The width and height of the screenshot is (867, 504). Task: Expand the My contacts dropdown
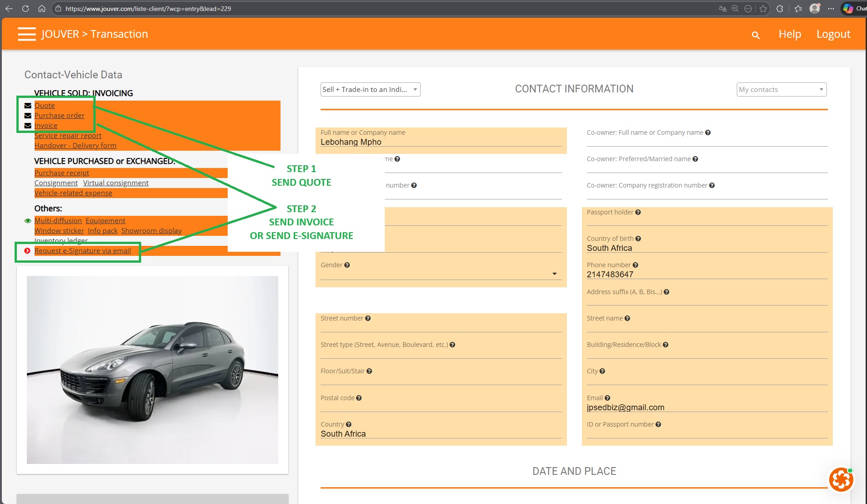coord(781,90)
